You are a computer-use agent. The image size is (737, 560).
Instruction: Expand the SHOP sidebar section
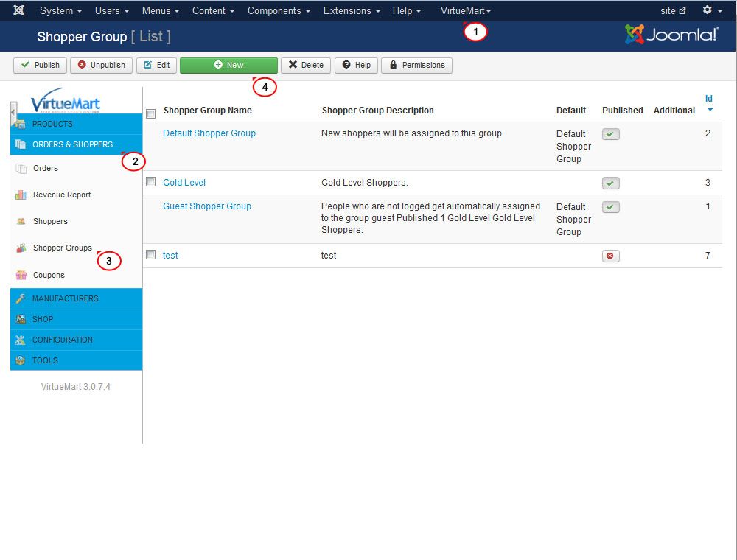point(76,319)
